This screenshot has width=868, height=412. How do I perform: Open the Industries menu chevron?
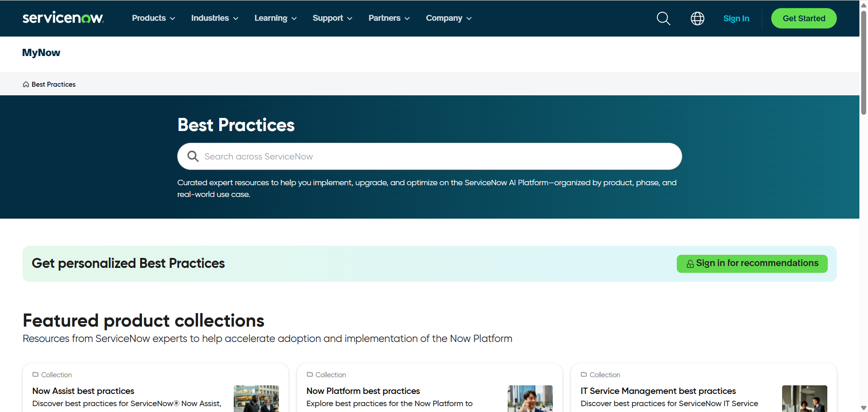tap(237, 19)
